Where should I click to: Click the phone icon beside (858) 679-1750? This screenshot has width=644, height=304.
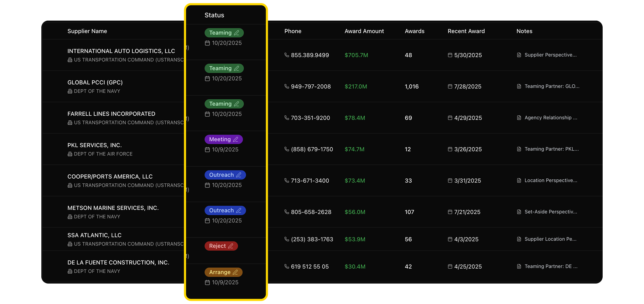287,149
